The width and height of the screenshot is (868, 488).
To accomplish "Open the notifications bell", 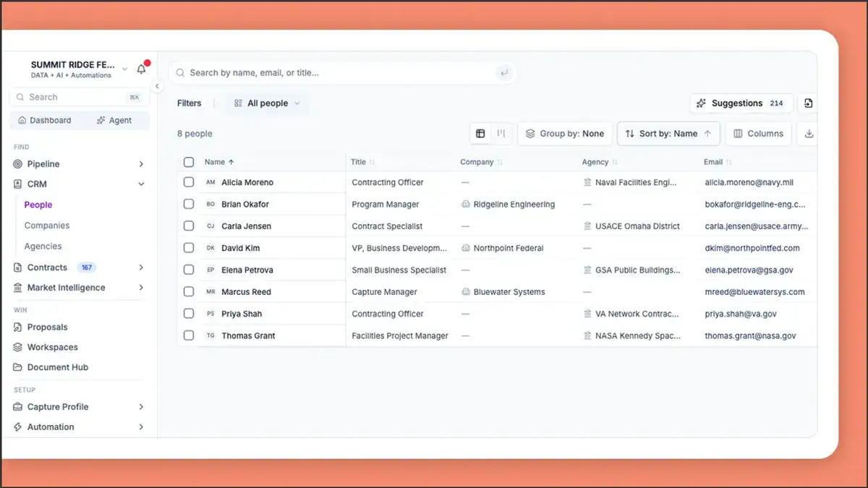I will tap(141, 69).
